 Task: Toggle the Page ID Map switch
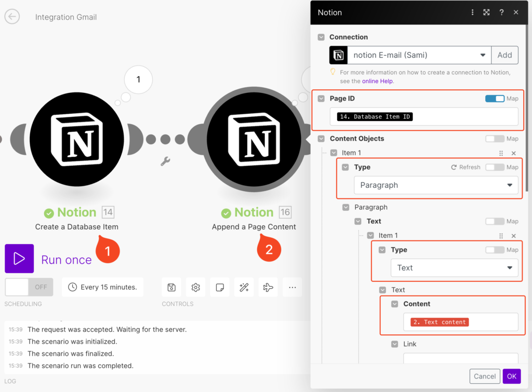[x=495, y=99]
